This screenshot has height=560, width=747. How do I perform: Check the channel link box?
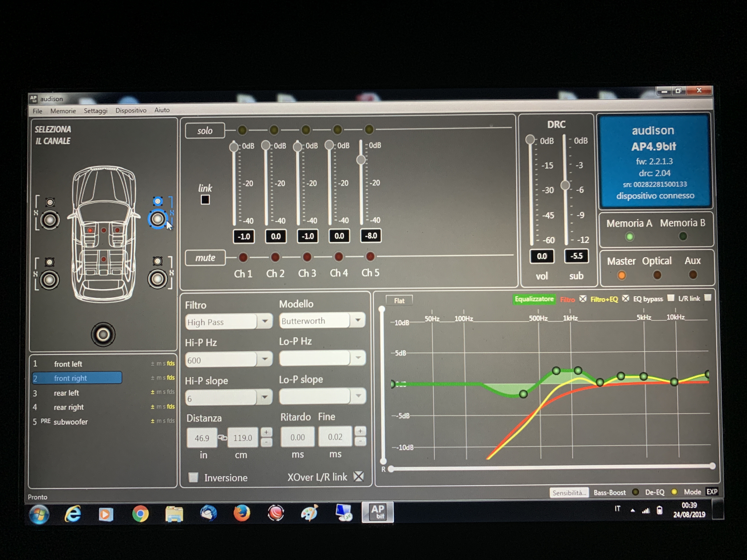tap(205, 200)
